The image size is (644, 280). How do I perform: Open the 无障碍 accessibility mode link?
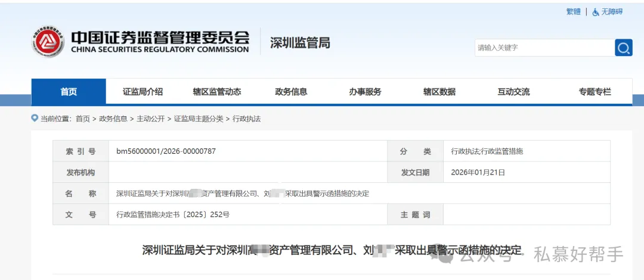(612, 12)
